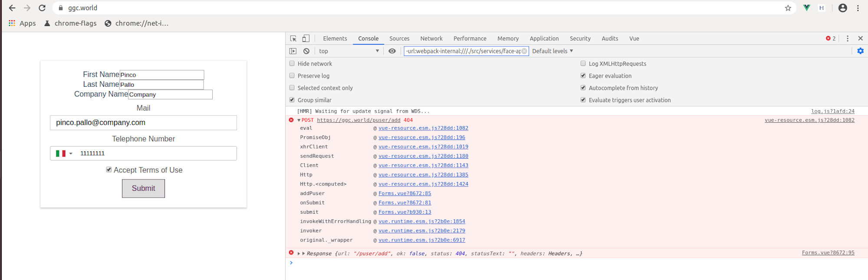Collapse the POST error stack trace

pos(299,120)
